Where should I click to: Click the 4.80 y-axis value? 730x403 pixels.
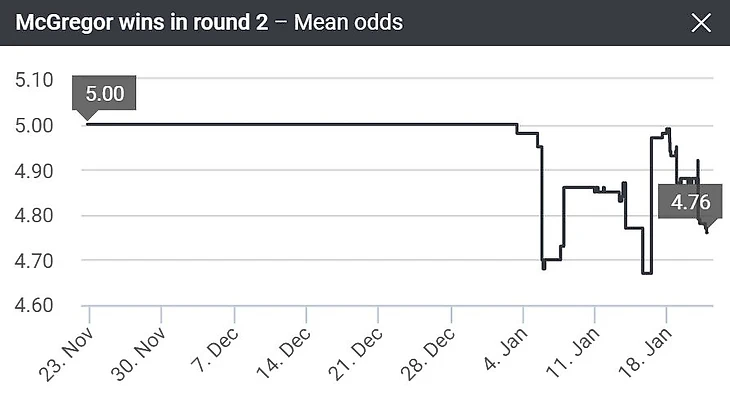click(x=35, y=215)
